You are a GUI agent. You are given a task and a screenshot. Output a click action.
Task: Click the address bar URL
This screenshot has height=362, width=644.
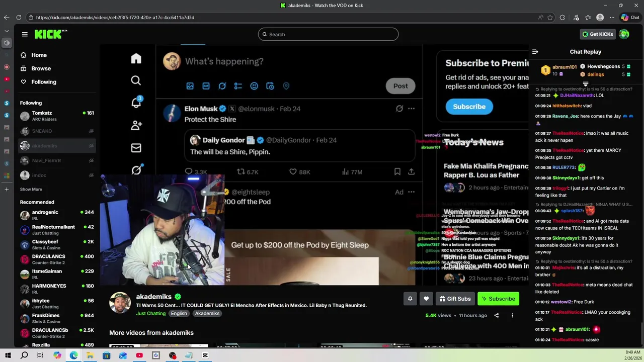click(x=115, y=17)
